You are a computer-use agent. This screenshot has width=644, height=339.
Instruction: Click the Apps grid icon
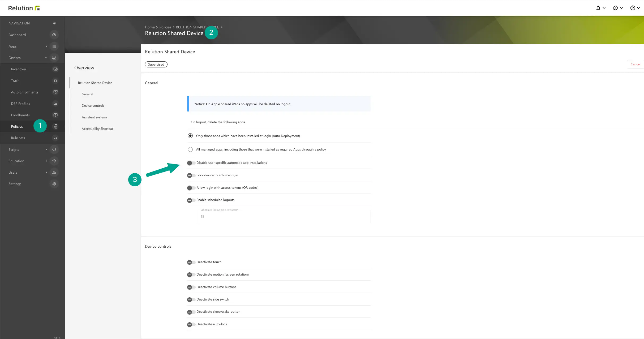54,46
